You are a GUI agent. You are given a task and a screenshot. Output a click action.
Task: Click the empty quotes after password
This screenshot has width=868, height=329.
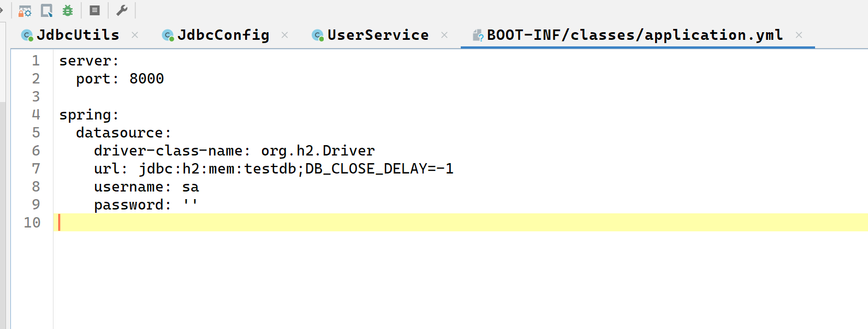[x=190, y=205]
